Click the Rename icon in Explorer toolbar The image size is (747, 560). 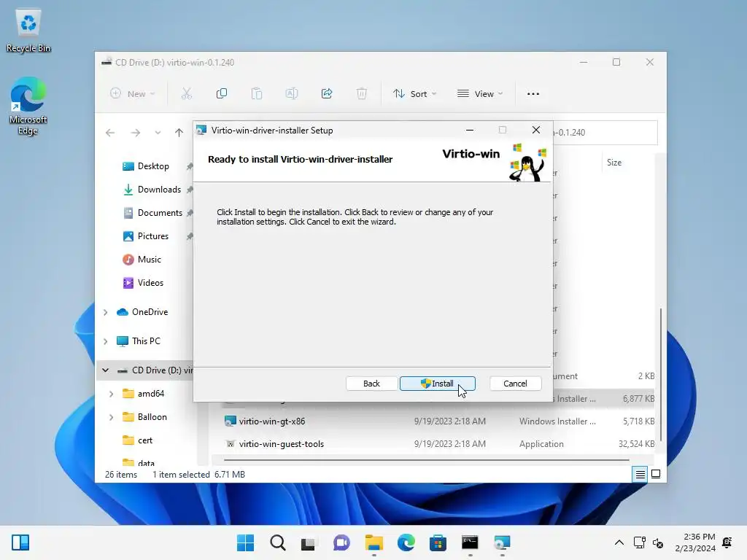tap(292, 94)
